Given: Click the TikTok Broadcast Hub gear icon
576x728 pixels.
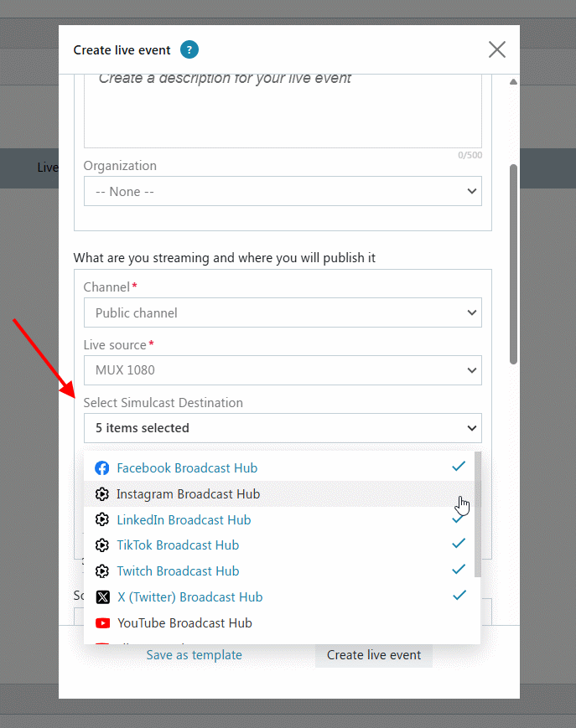Looking at the screenshot, I should pos(102,545).
